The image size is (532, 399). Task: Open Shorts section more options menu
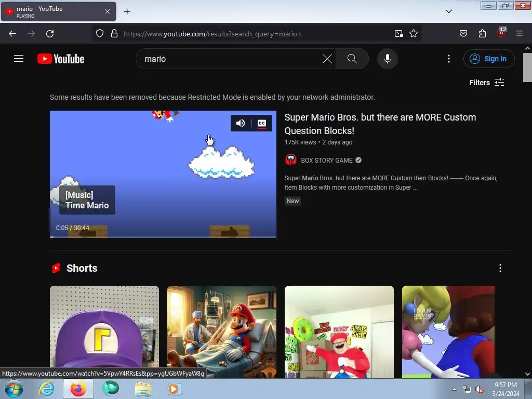click(x=500, y=268)
